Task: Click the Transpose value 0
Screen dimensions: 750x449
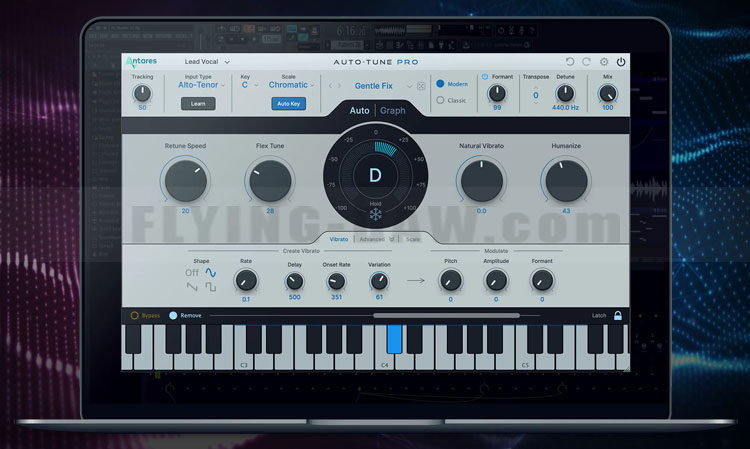Action: pos(536,95)
